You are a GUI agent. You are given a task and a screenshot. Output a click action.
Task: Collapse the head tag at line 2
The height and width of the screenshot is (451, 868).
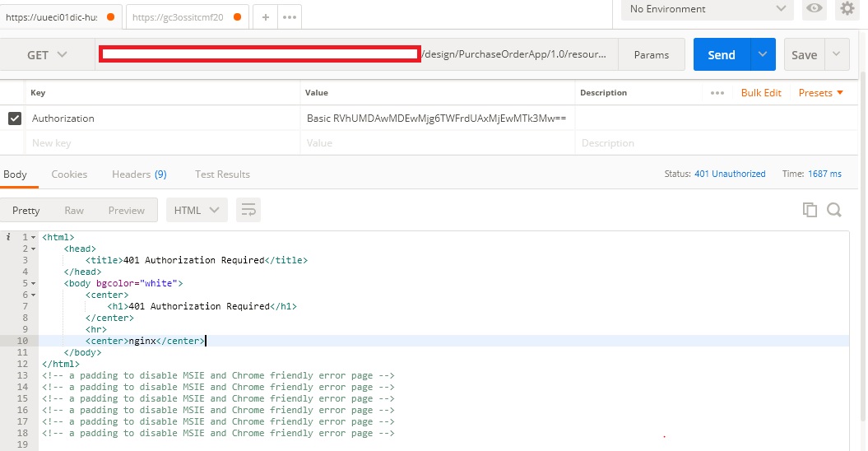33,249
